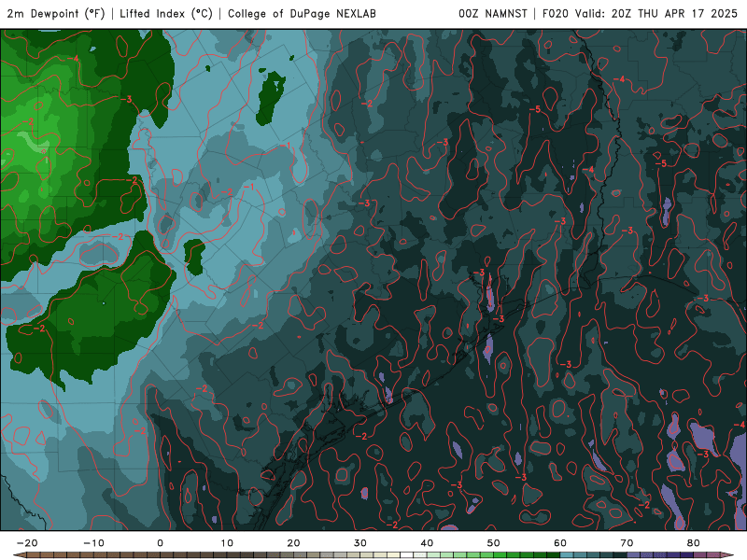Click the 50 label on the color scale
This screenshot has height=560, width=747.
[x=494, y=543]
